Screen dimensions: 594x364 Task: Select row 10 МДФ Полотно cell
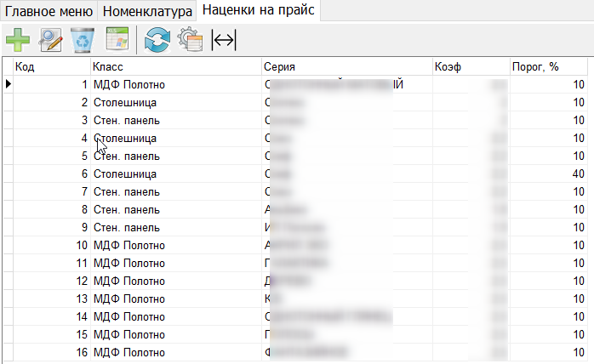click(129, 245)
